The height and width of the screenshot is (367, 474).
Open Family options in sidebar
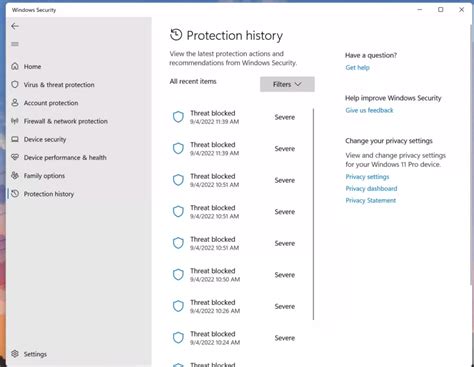coord(44,176)
